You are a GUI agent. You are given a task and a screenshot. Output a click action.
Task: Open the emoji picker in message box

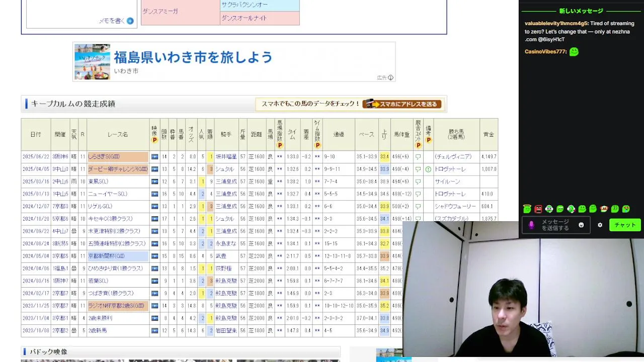pos(581,225)
